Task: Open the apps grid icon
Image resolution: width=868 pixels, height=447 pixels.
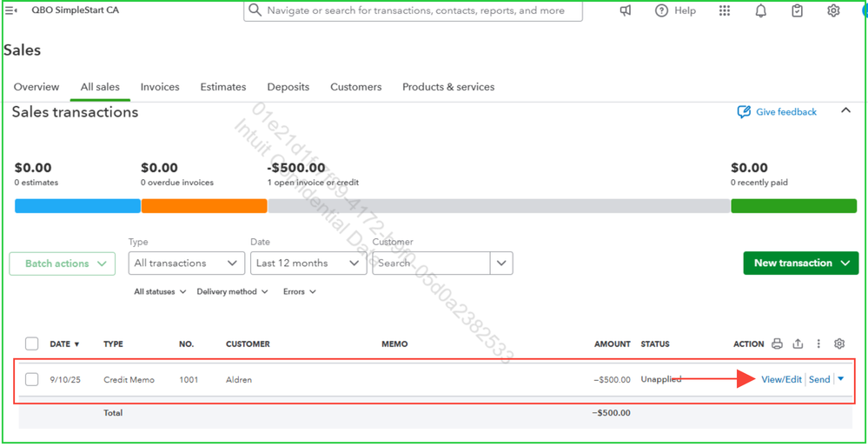Action: coord(725,10)
